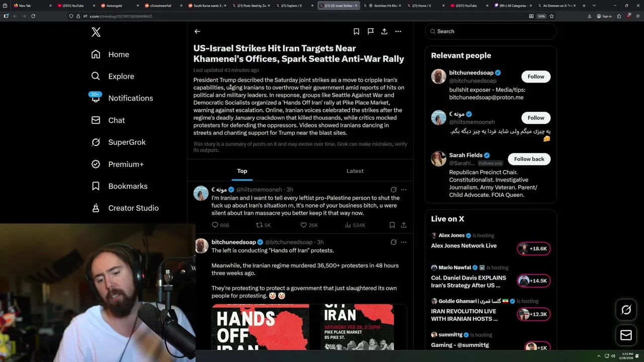Open the story's more options ellipsis

398,31
